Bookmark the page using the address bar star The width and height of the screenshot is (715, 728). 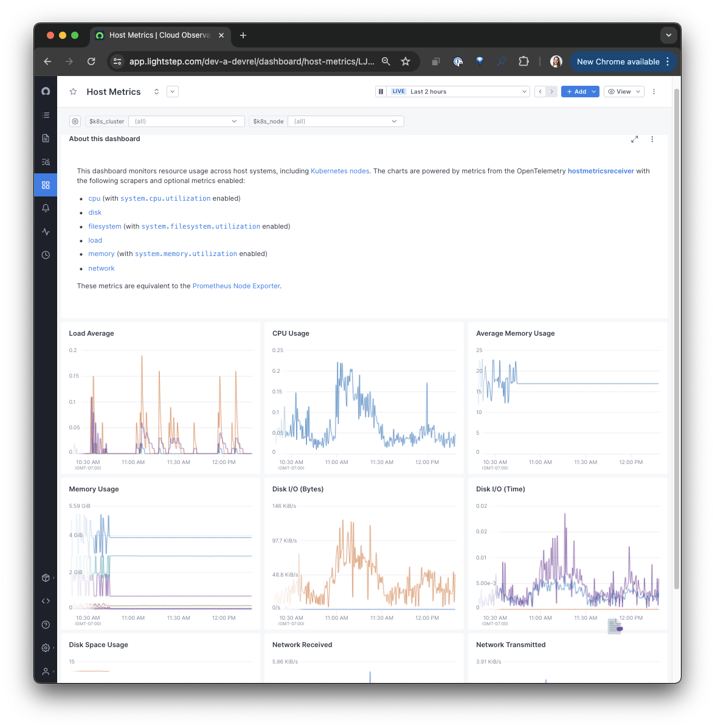tap(406, 61)
